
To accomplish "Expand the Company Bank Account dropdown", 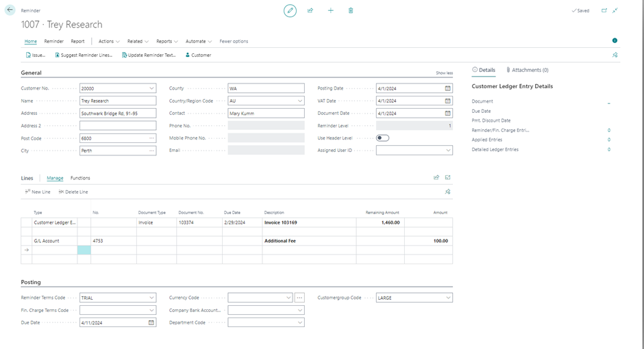I will pos(300,311).
